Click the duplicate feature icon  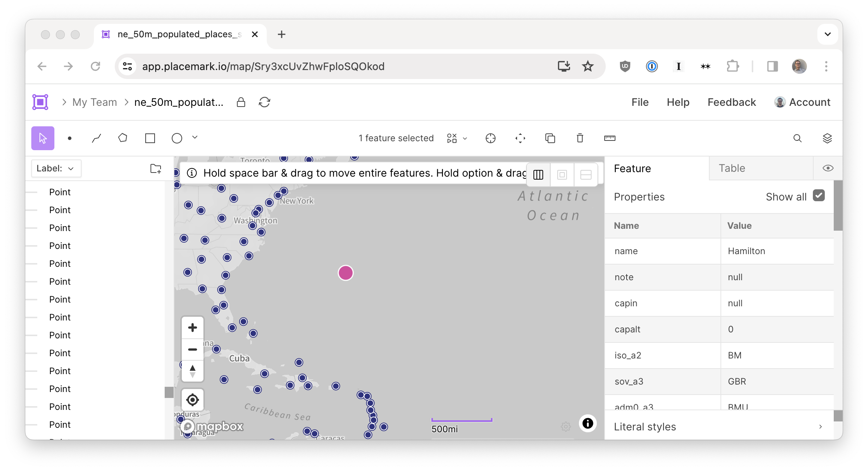(x=550, y=138)
